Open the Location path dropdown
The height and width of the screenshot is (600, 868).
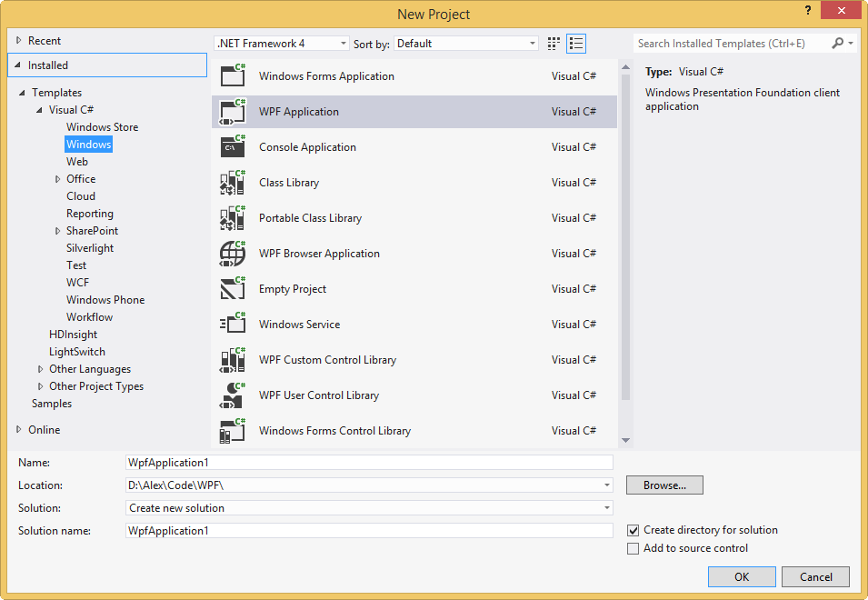point(607,485)
